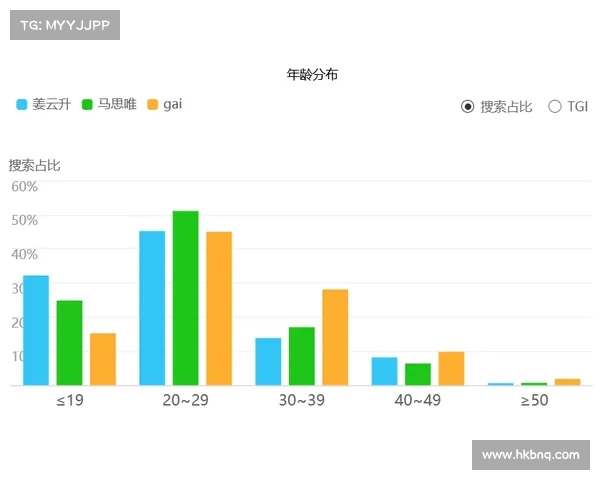Click the orange bar for 40~49
The width and height of the screenshot is (600, 480).
pyautogui.click(x=452, y=369)
